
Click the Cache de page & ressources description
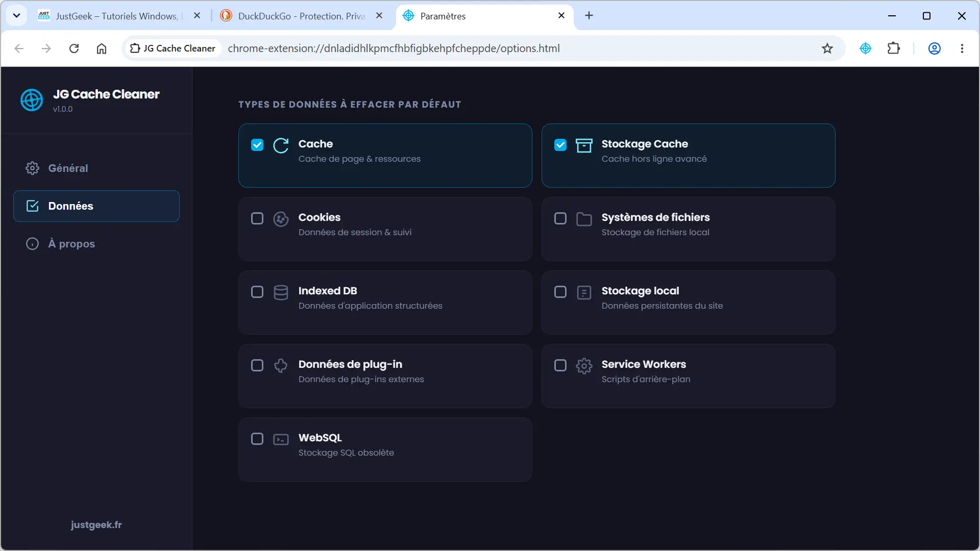pos(359,159)
